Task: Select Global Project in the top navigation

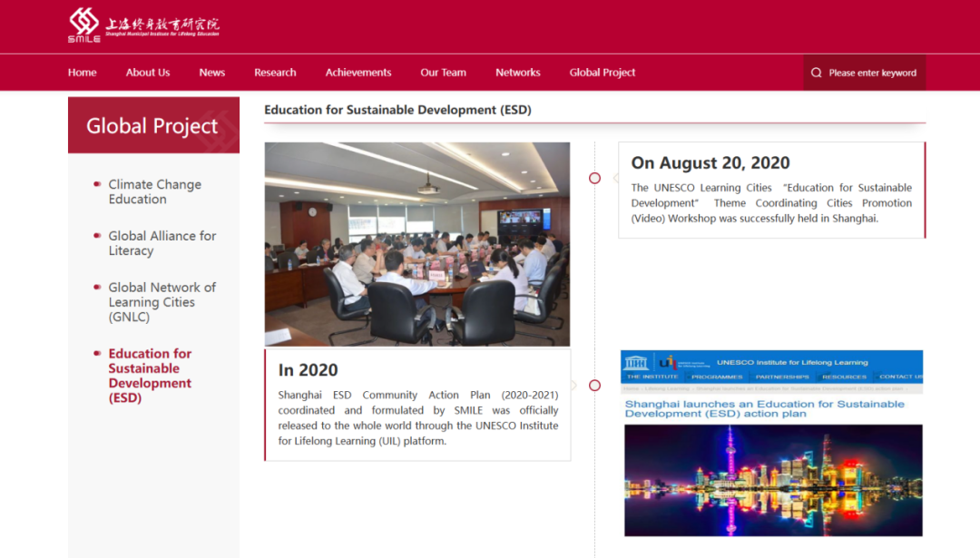Action: pyautogui.click(x=603, y=73)
